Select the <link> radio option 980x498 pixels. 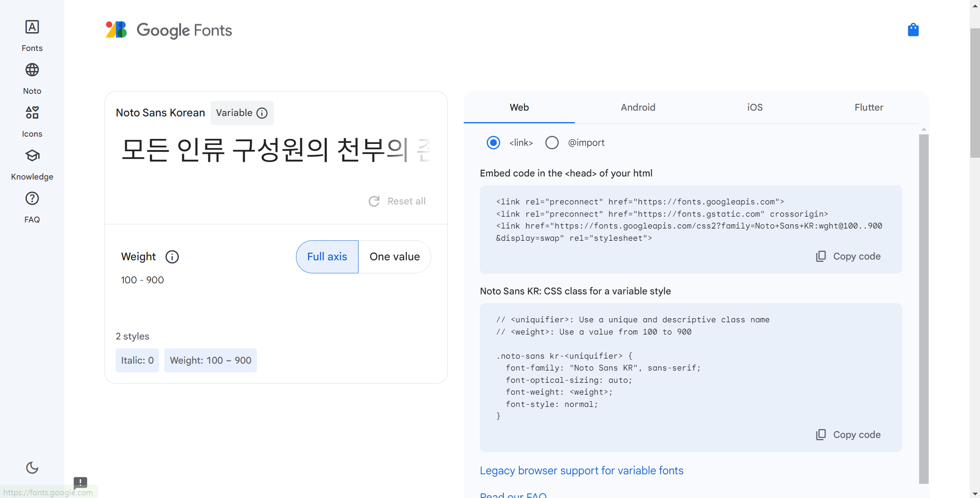(x=493, y=143)
